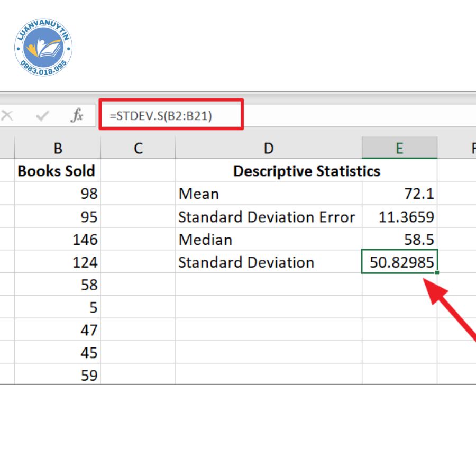
Task: Select column D header
Action: click(269, 148)
